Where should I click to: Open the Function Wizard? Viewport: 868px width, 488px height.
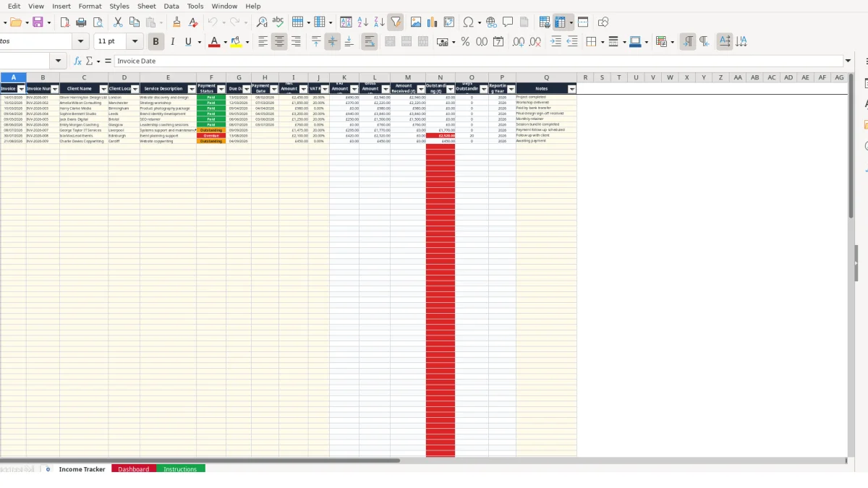[x=77, y=61]
